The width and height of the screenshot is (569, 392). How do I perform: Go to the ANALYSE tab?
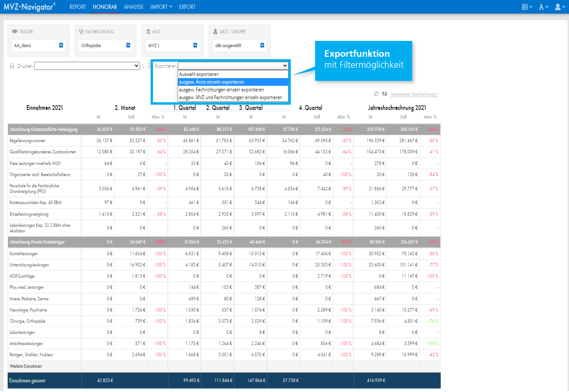(x=133, y=7)
